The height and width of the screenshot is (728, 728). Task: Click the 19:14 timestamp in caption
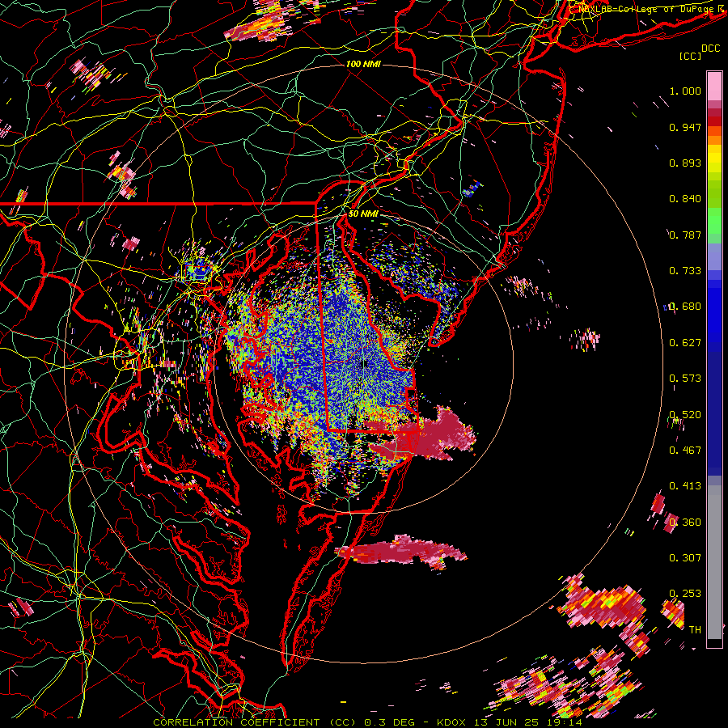566,722
